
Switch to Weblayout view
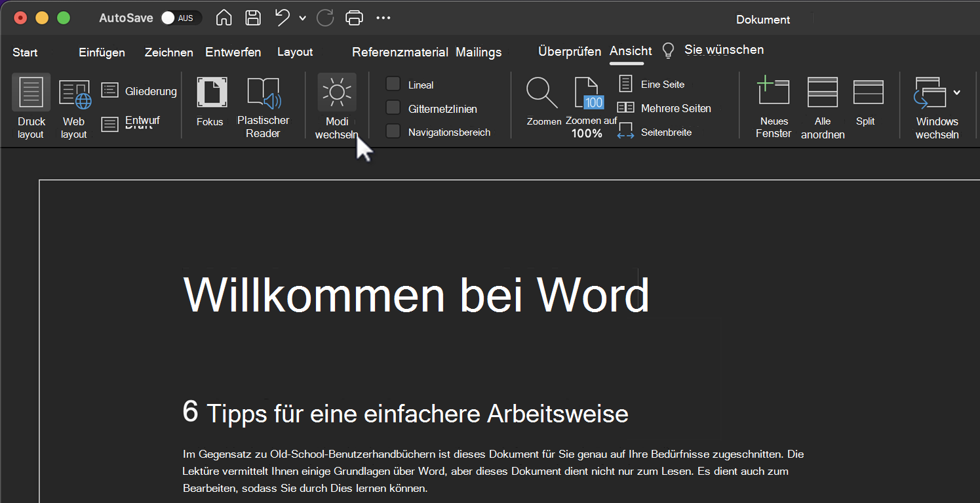(74, 94)
